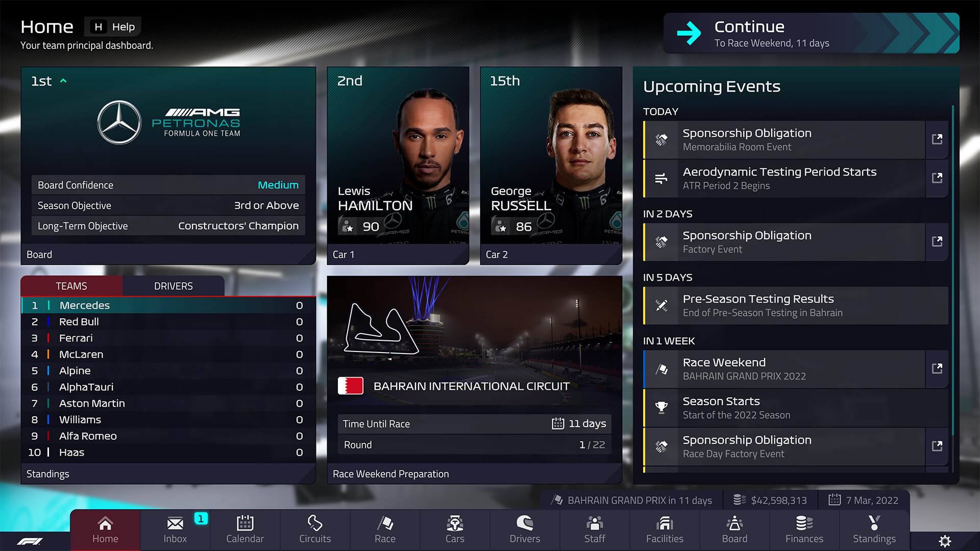
Task: Switch to DRIVERS standings tab
Action: point(173,285)
